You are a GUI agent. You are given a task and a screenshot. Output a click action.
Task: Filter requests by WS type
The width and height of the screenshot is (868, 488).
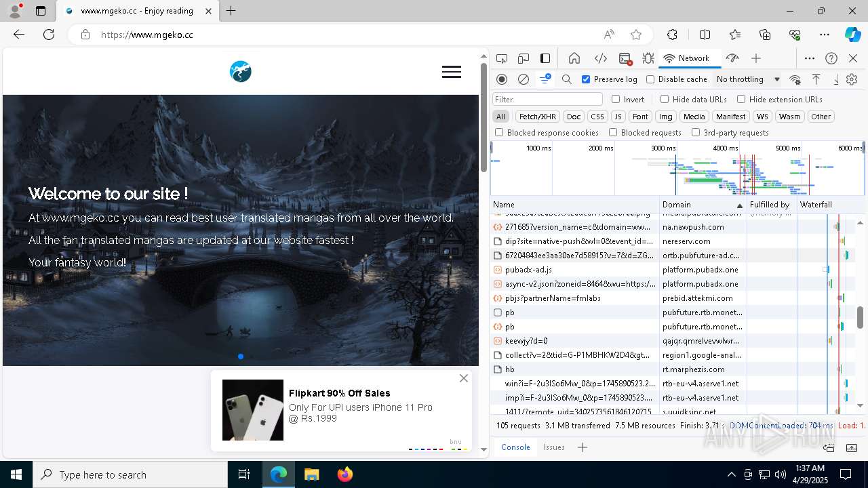[x=762, y=117]
